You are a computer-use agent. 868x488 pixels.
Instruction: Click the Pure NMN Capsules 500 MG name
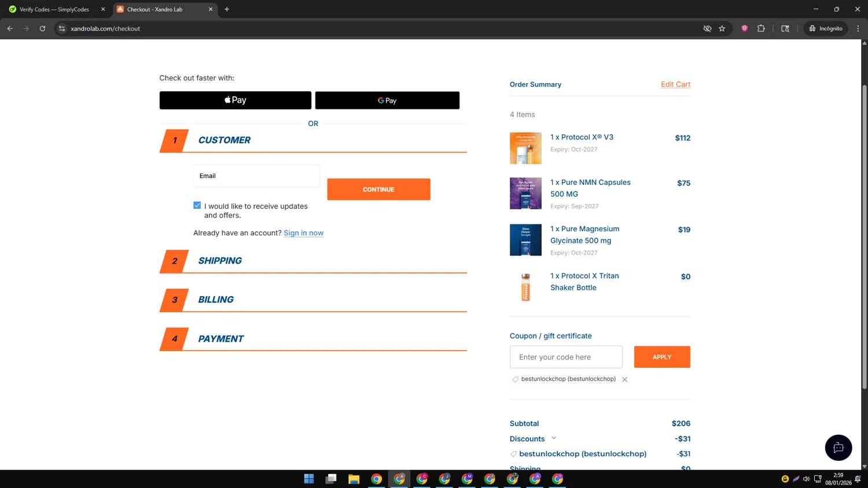(590, 188)
